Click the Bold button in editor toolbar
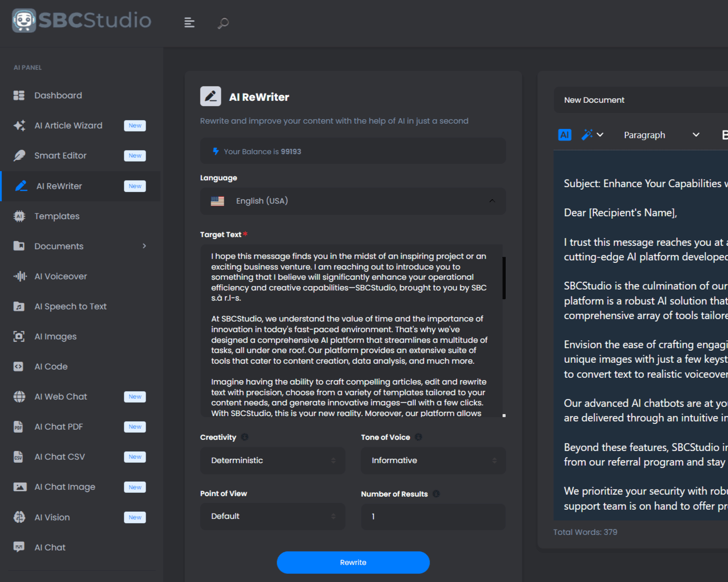Image resolution: width=728 pixels, height=582 pixels. tap(725, 135)
